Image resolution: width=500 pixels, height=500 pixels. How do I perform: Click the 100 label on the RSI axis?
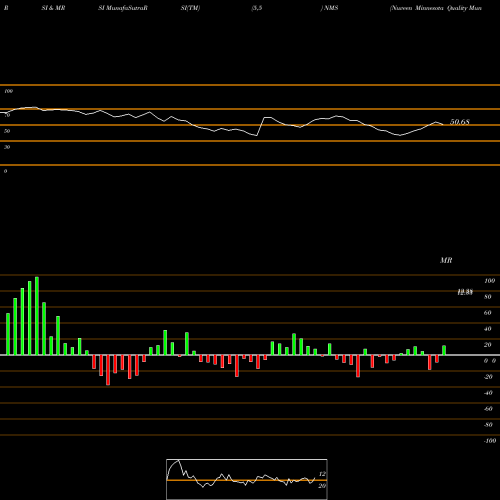coord(8,91)
